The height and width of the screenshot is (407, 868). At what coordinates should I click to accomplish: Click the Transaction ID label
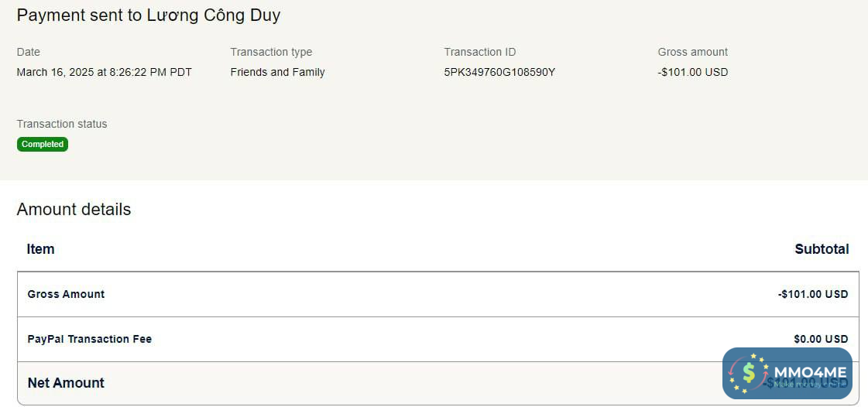[480, 52]
